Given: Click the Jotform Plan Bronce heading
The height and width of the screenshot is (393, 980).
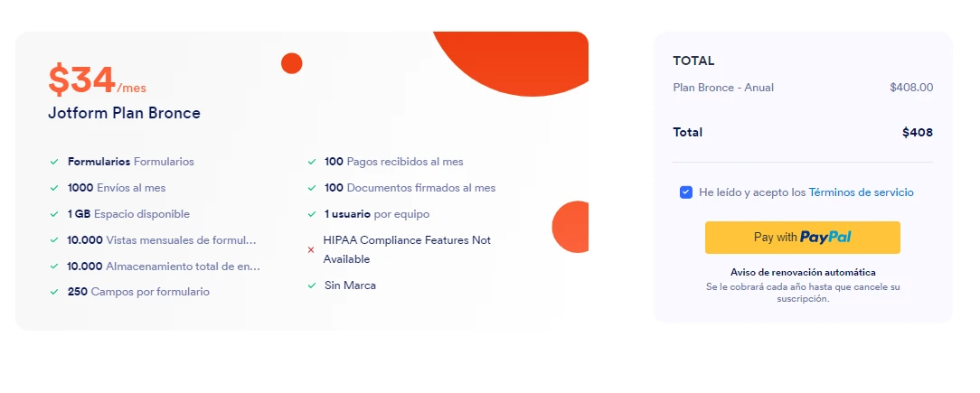Looking at the screenshot, I should pyautogui.click(x=125, y=113).
